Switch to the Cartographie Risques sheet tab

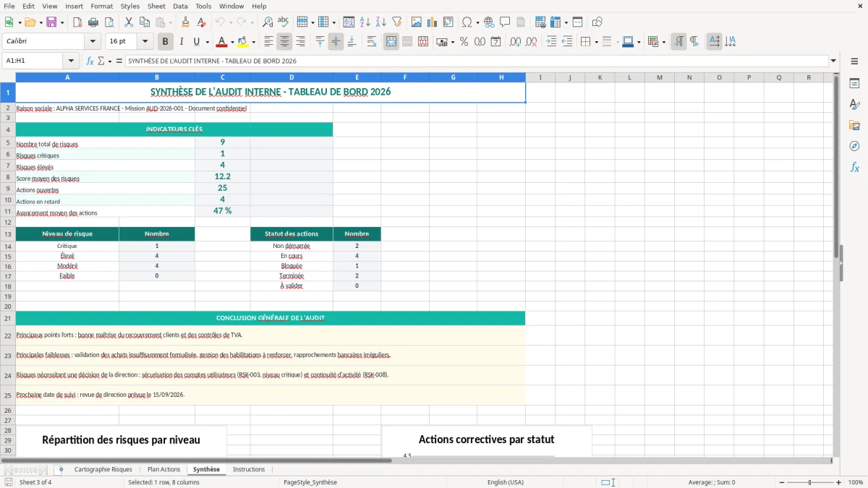pos(103,469)
